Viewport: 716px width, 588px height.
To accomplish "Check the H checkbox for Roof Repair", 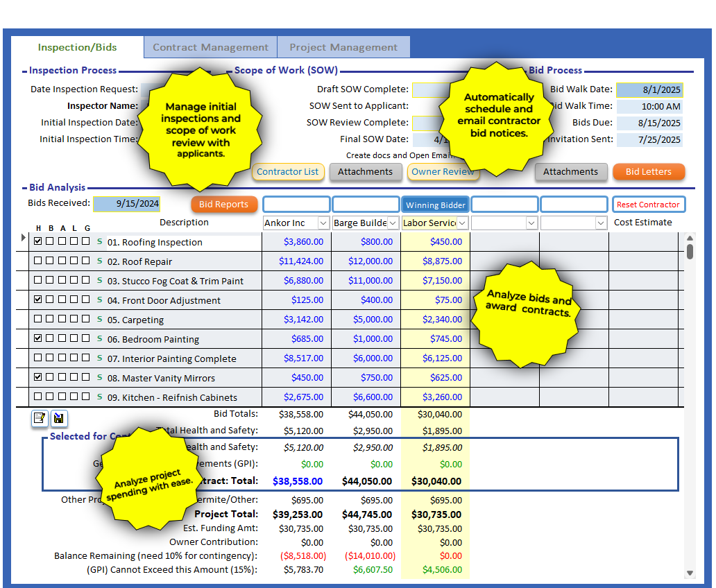I will [38, 260].
